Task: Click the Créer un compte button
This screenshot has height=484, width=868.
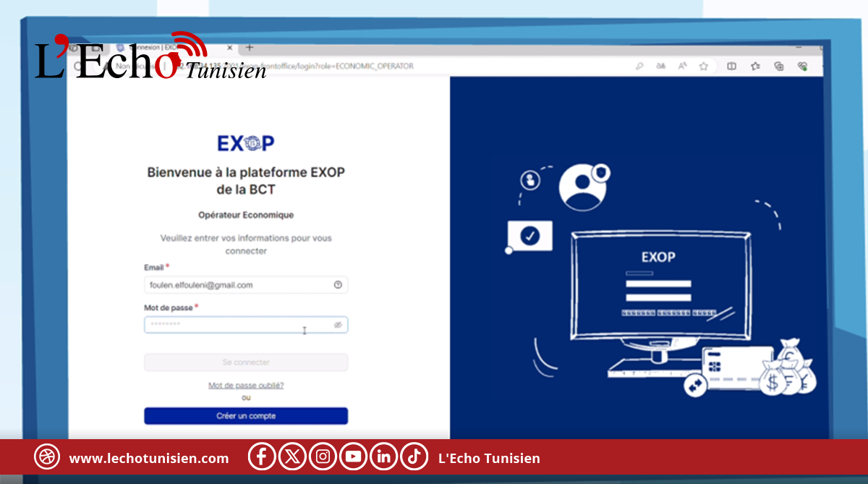Action: (246, 416)
